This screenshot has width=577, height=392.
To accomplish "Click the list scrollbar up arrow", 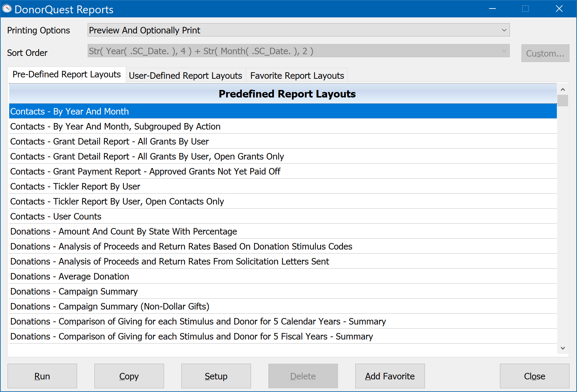I will click(563, 89).
